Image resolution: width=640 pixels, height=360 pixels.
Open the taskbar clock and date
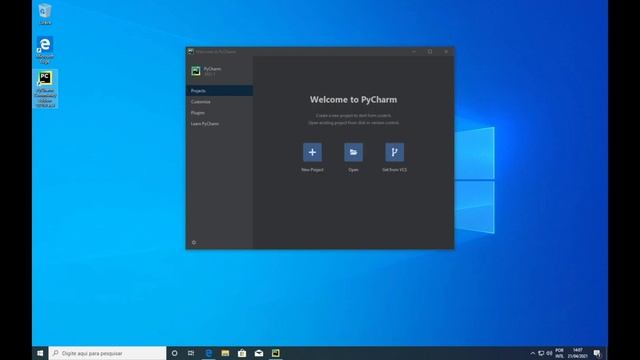click(578, 353)
